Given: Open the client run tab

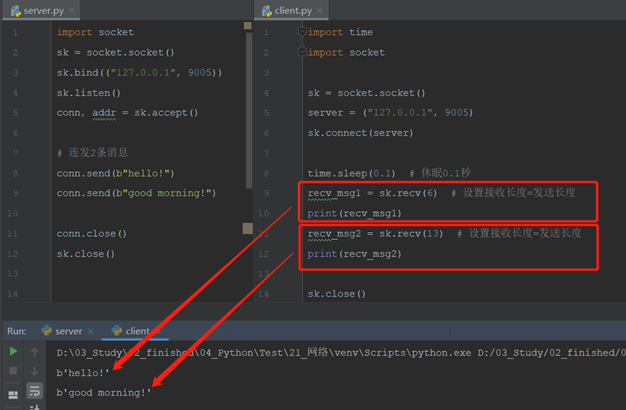Looking at the screenshot, I should coord(135,331).
